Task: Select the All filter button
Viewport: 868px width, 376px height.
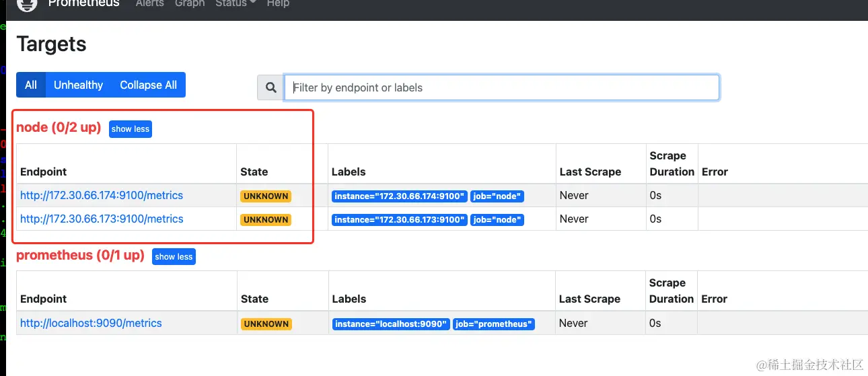Action: click(x=31, y=85)
